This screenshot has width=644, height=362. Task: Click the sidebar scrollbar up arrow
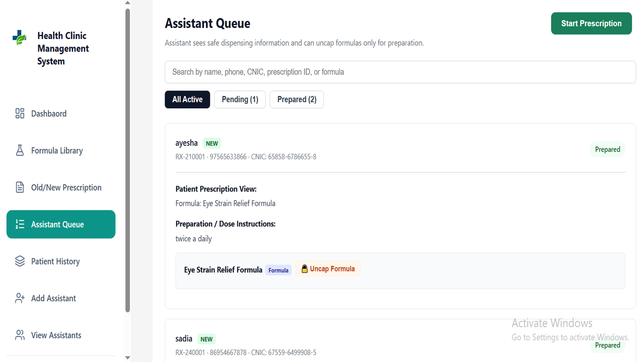coord(128,3)
